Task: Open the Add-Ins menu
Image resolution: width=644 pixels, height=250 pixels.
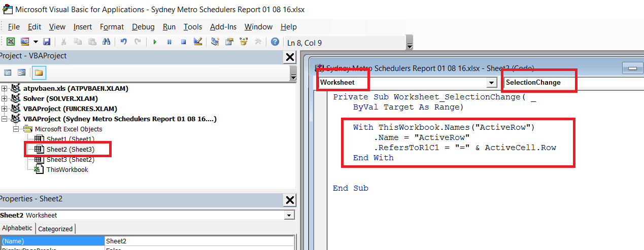Action: pos(223,27)
